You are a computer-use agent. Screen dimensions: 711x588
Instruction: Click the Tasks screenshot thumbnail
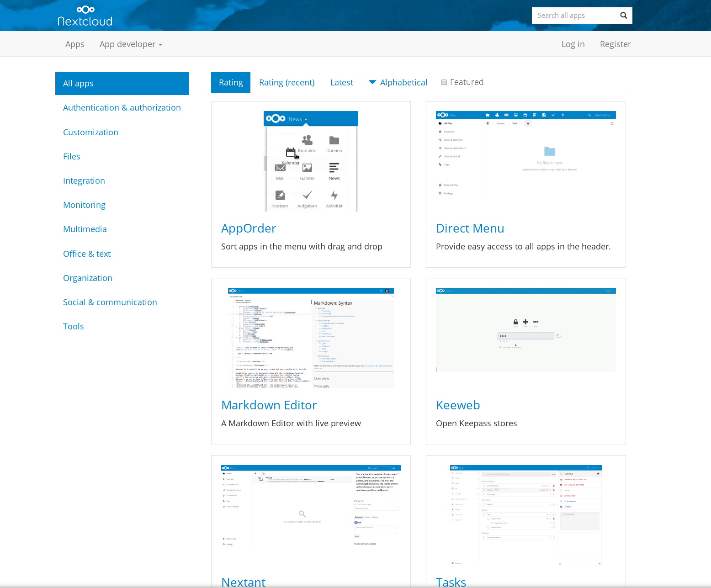tap(526, 515)
